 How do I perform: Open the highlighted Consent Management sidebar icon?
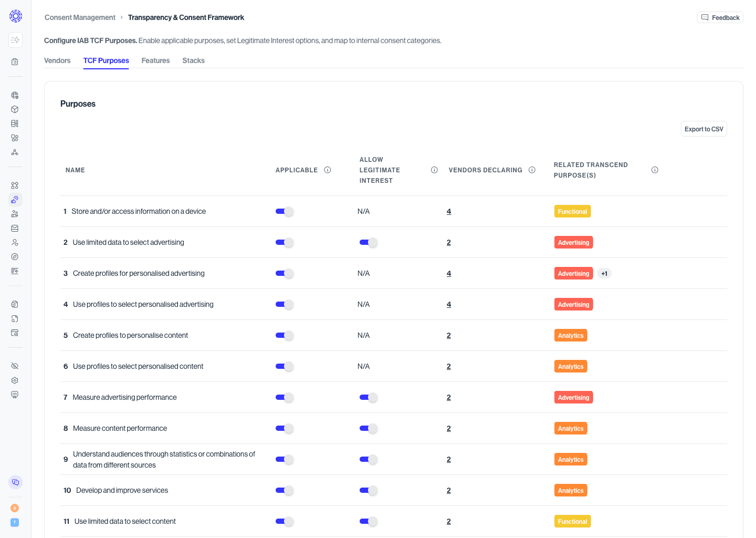point(15,200)
